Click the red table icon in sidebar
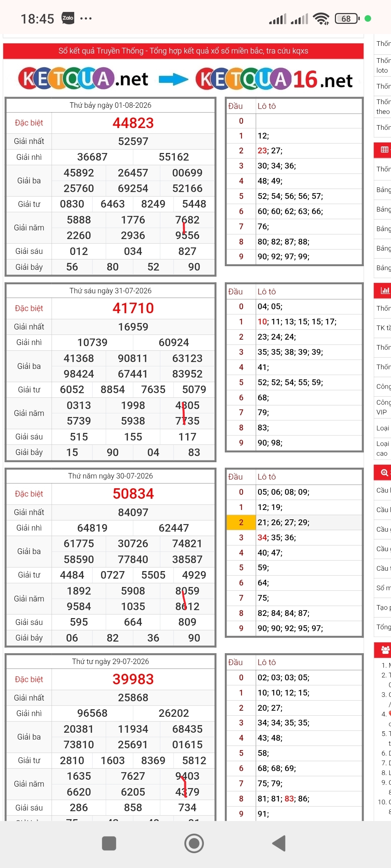391x868 pixels. (384, 150)
